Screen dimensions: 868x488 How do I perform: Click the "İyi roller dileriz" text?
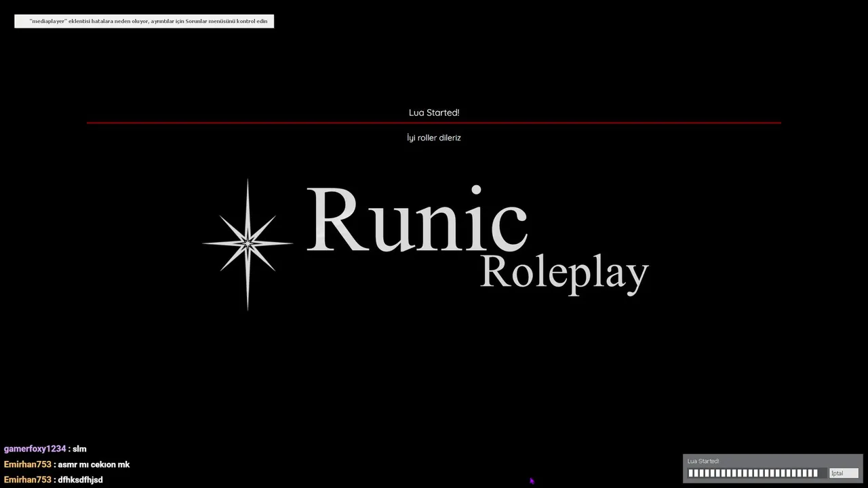click(x=434, y=138)
